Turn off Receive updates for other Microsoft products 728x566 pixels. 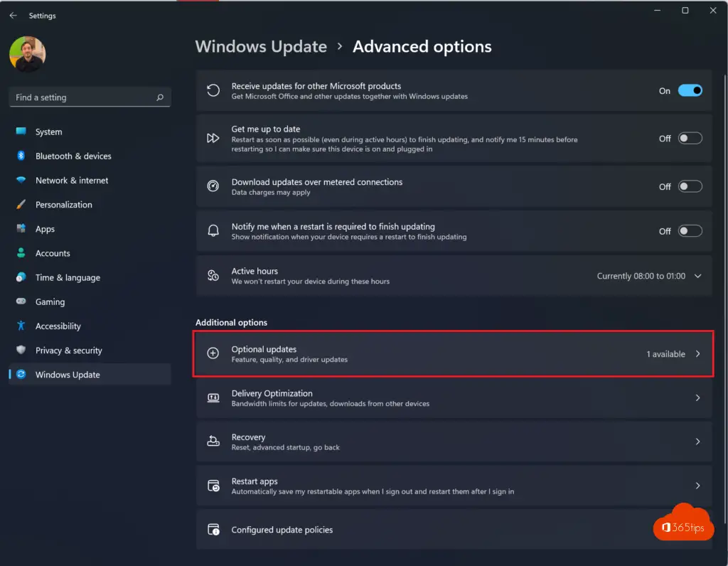[690, 90]
